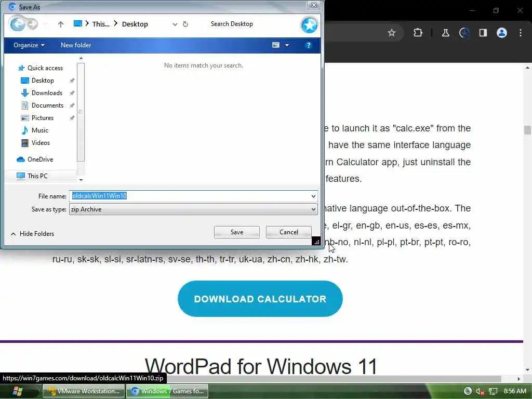Click the Chrome icon in the Save As title bar
This screenshot has height=399, width=532.
(12, 6)
